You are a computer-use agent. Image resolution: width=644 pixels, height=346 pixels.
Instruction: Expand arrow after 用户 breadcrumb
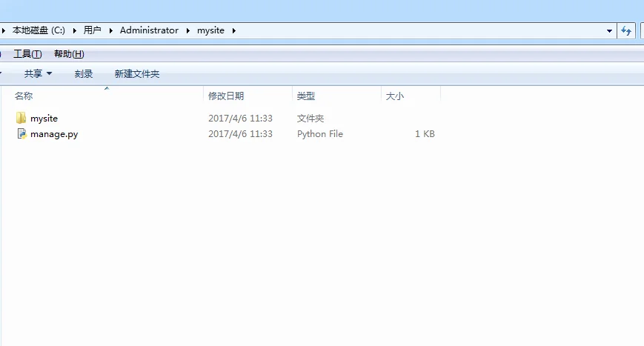pyautogui.click(x=110, y=30)
